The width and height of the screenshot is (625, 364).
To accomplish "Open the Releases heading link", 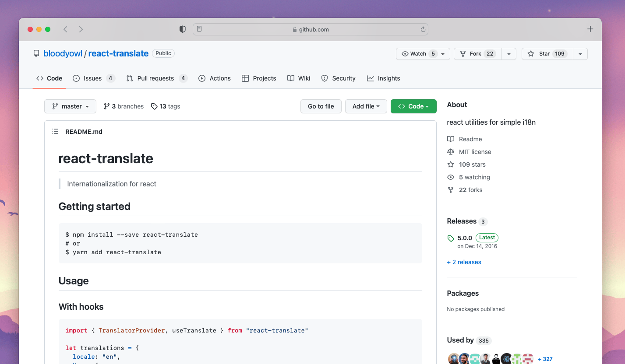I will [467, 221].
